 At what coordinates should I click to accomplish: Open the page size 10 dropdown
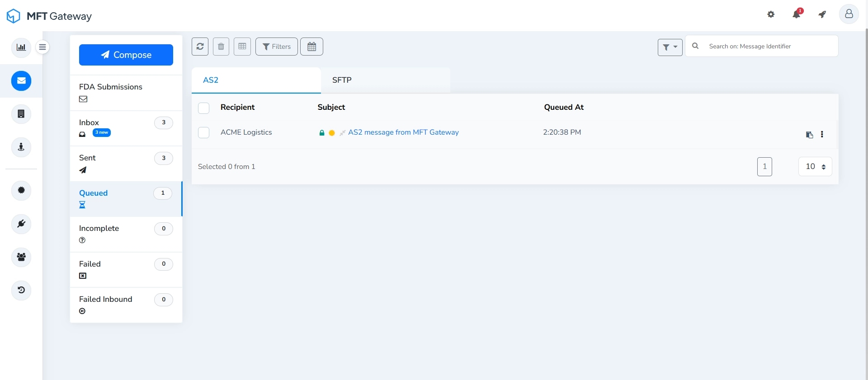click(815, 167)
